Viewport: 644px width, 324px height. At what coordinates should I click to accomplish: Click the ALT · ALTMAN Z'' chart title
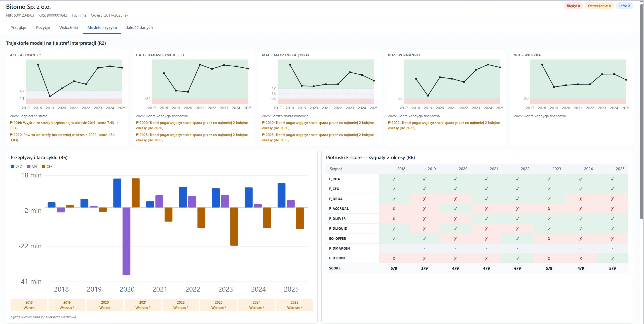coord(25,55)
